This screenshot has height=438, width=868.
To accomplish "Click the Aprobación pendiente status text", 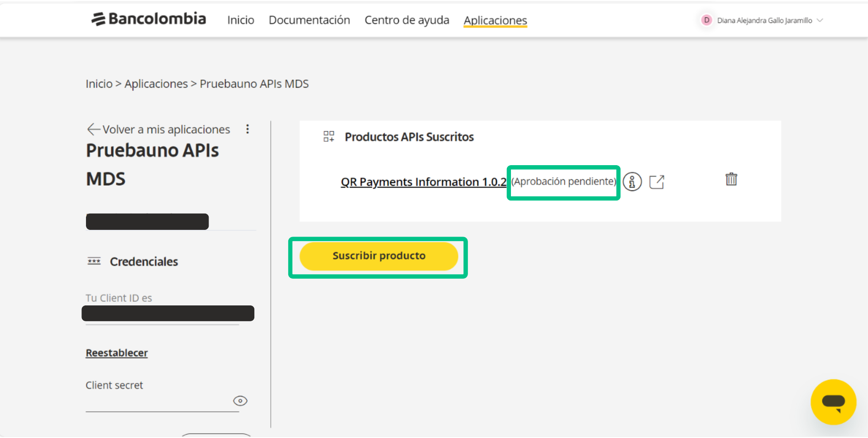I will 563,181.
